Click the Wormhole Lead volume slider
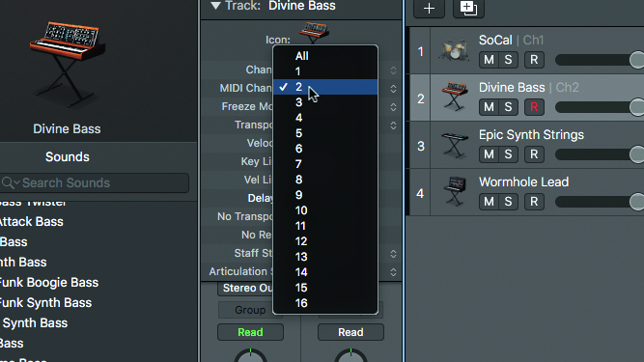Screen dimensions: 644x362 [600, 202]
